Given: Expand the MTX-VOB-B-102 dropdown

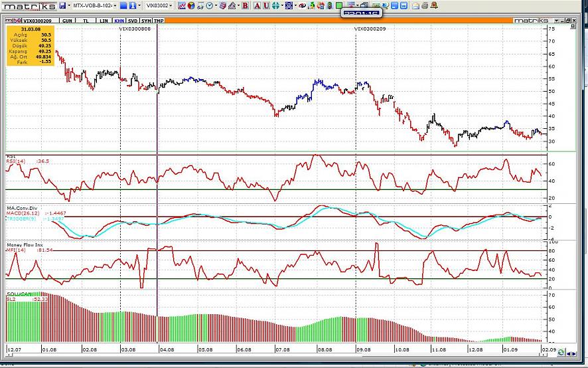Looking at the screenshot, I should point(115,5).
